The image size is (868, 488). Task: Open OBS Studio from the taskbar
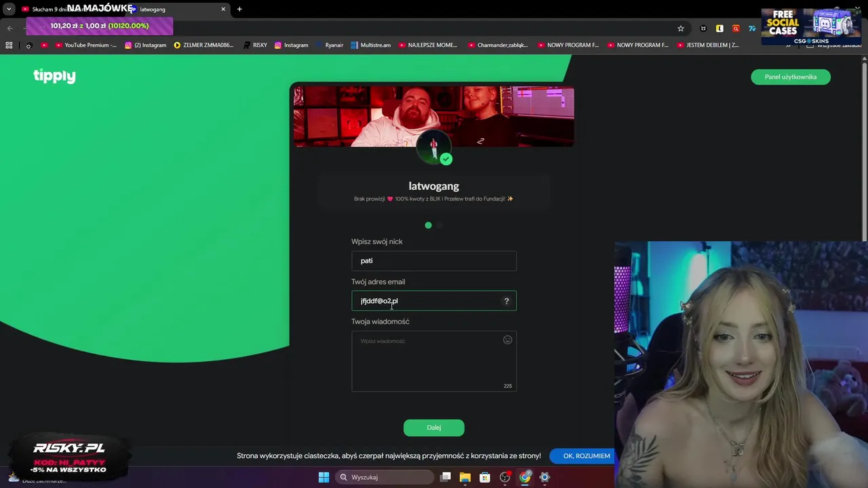(x=505, y=477)
